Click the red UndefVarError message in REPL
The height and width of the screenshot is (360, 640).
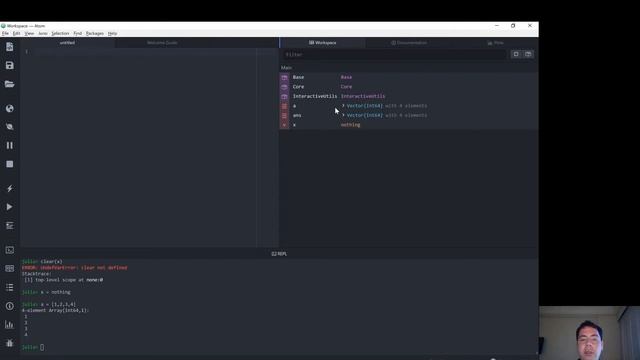(x=75, y=268)
